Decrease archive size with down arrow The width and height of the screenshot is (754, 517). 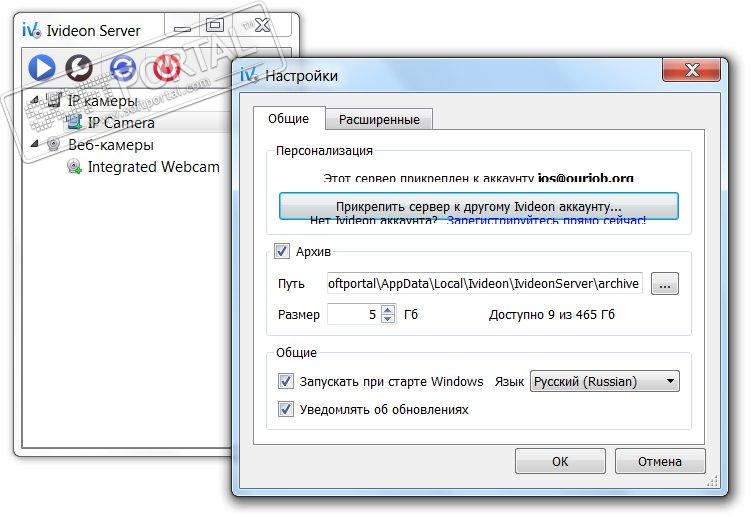click(388, 319)
